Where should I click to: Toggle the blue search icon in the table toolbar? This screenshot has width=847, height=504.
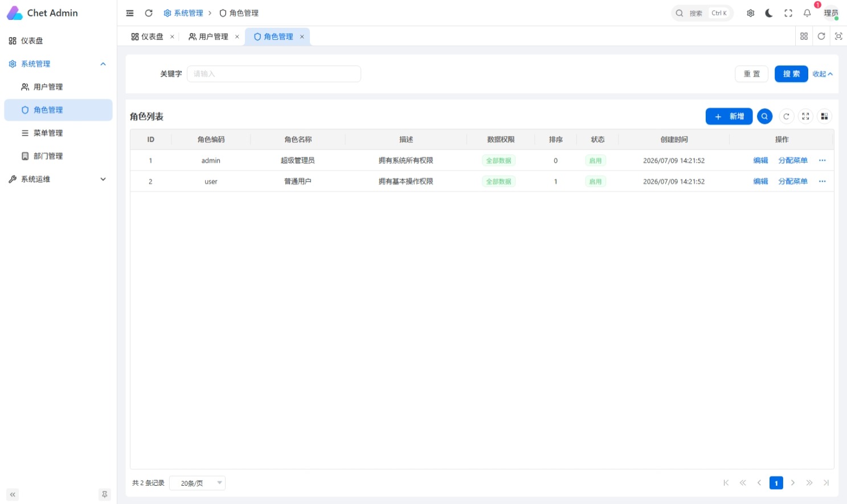(x=764, y=116)
